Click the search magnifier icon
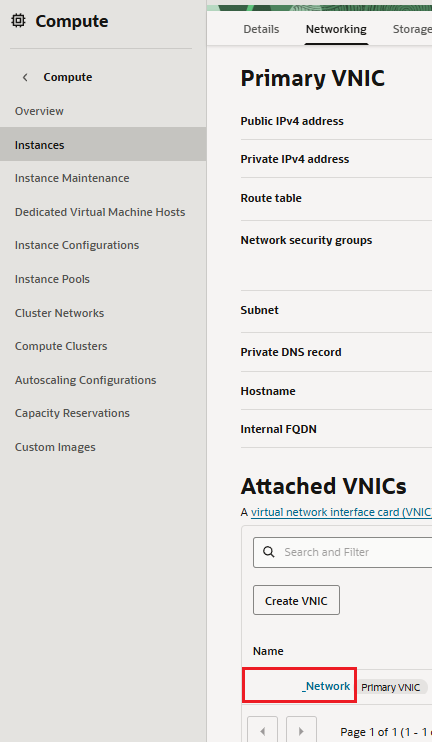The height and width of the screenshot is (742, 432). [269, 552]
